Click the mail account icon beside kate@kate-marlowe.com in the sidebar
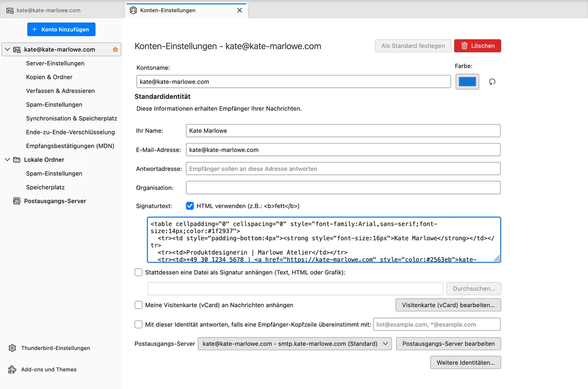588x389 pixels. click(17, 49)
